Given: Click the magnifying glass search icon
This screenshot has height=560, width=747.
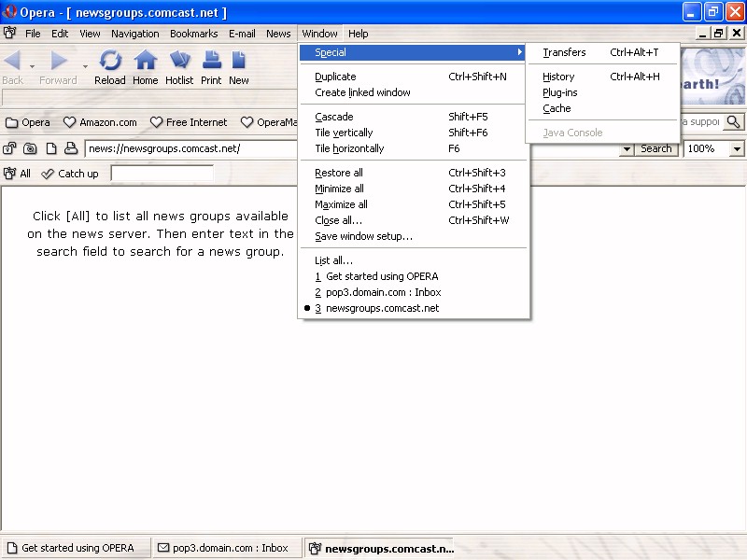Looking at the screenshot, I should 734,122.
